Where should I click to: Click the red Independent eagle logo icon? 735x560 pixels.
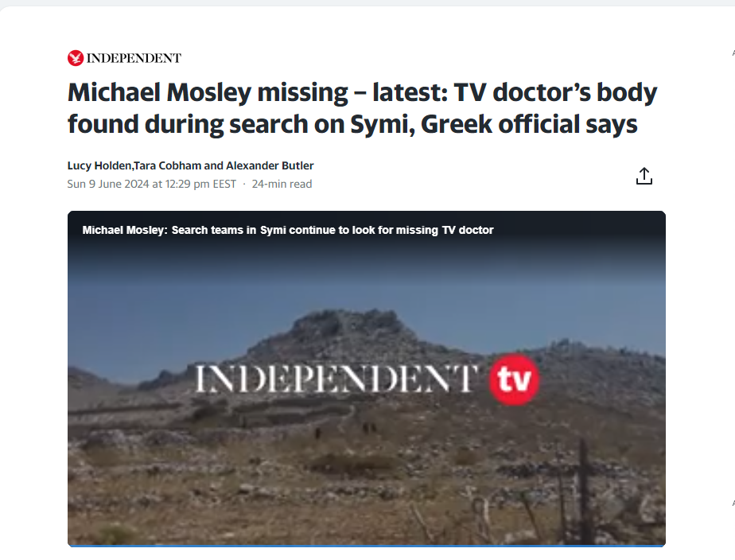coord(76,58)
